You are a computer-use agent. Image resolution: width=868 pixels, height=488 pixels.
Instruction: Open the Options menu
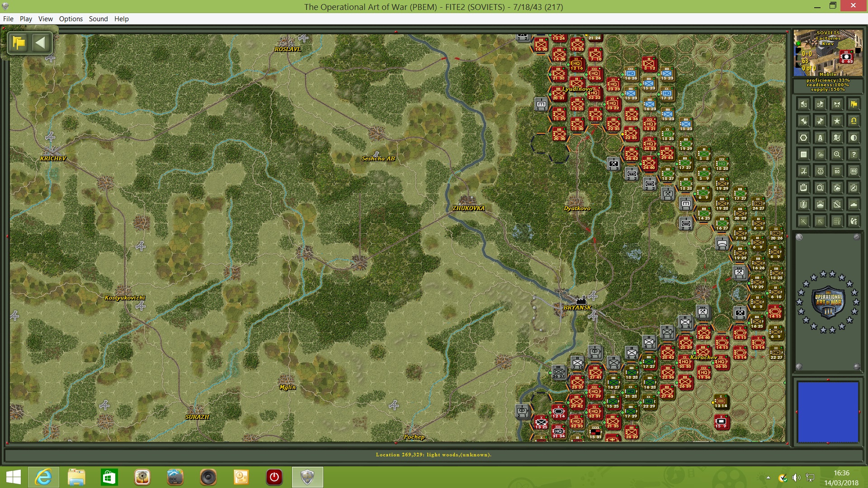pos(71,19)
